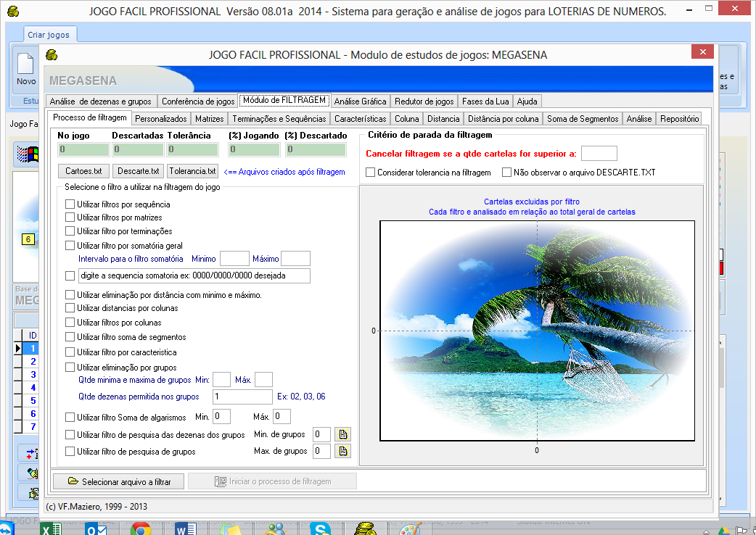Click the Qtde dezenas permitida input field
This screenshot has width=756, height=535.
click(242, 397)
